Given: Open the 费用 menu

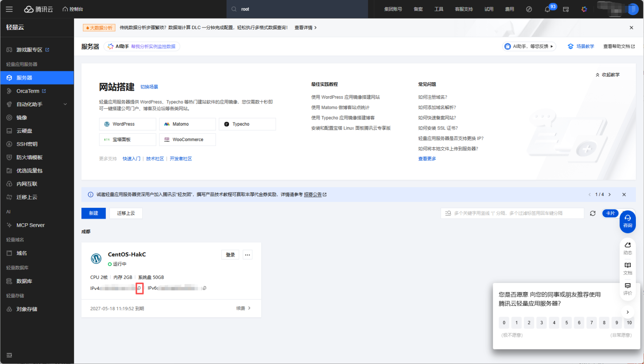Looking at the screenshot, I should 509,9.
